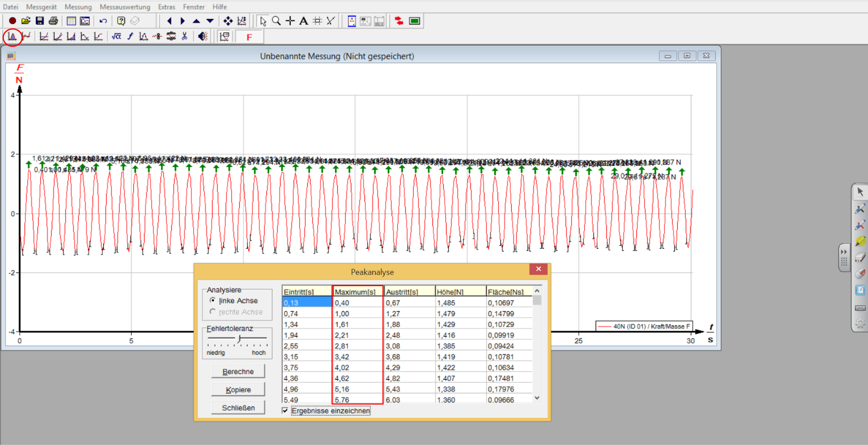Image resolution: width=868 pixels, height=445 pixels.
Task: Click the Fehlertoleranz slider handle
Action: [x=239, y=339]
